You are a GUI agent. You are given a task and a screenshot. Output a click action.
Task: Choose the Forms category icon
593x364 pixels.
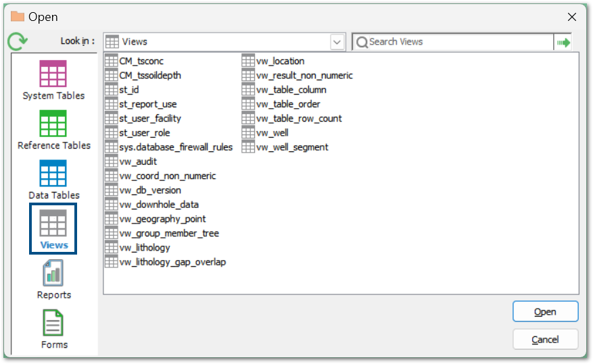coord(53,324)
